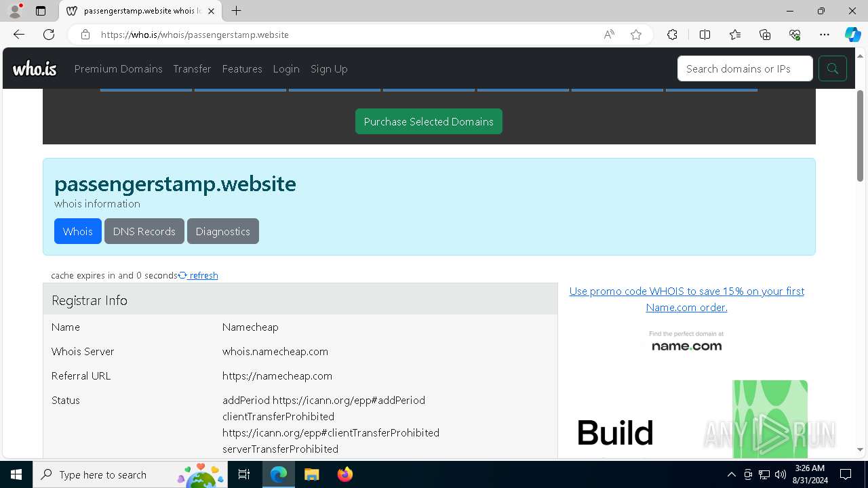The image size is (868, 488).
Task: Open Favorites list
Action: tap(735, 35)
